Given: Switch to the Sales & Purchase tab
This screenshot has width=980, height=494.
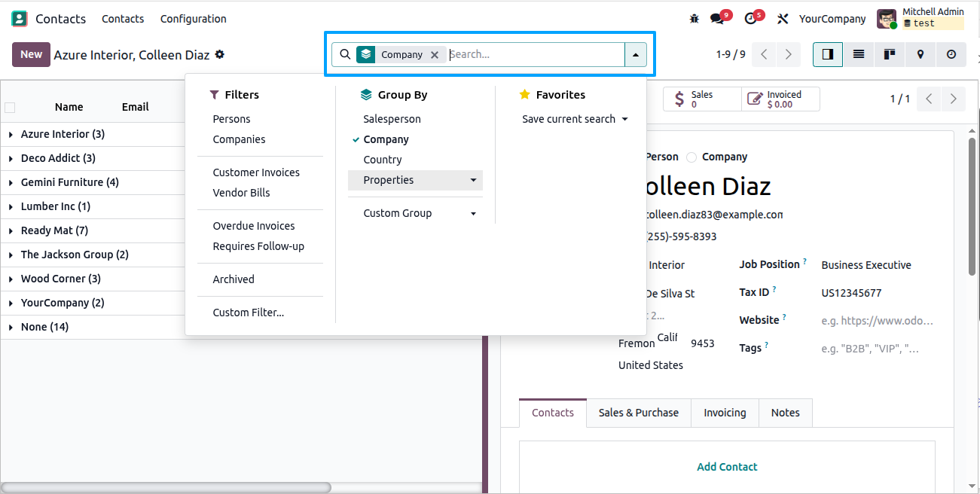Looking at the screenshot, I should [x=639, y=413].
